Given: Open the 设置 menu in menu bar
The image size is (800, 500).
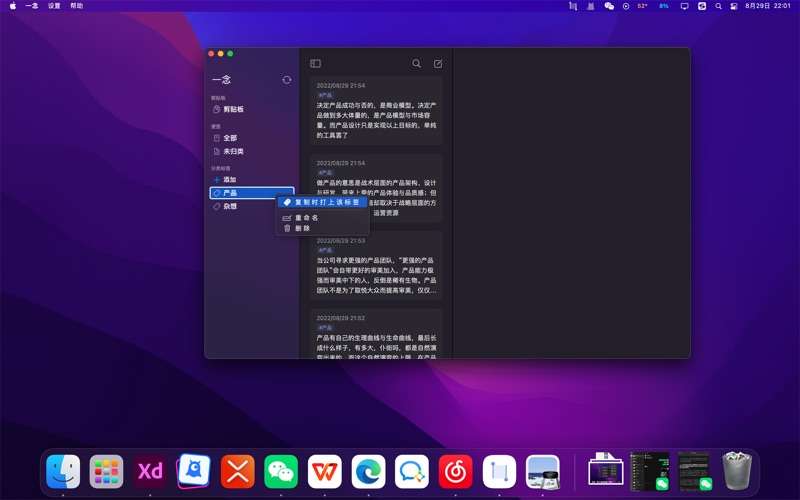Looking at the screenshot, I should coord(54,6).
